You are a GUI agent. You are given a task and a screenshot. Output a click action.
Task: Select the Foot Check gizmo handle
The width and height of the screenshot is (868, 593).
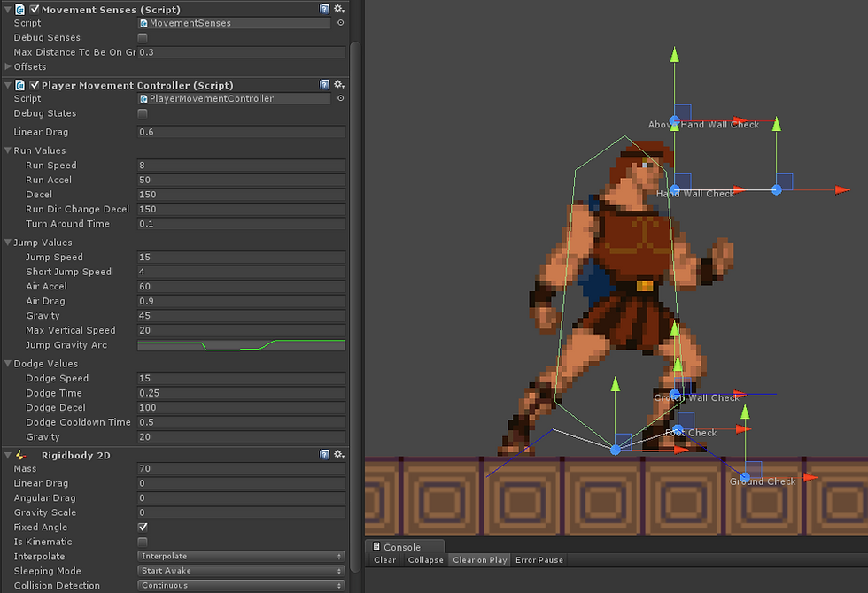point(678,428)
